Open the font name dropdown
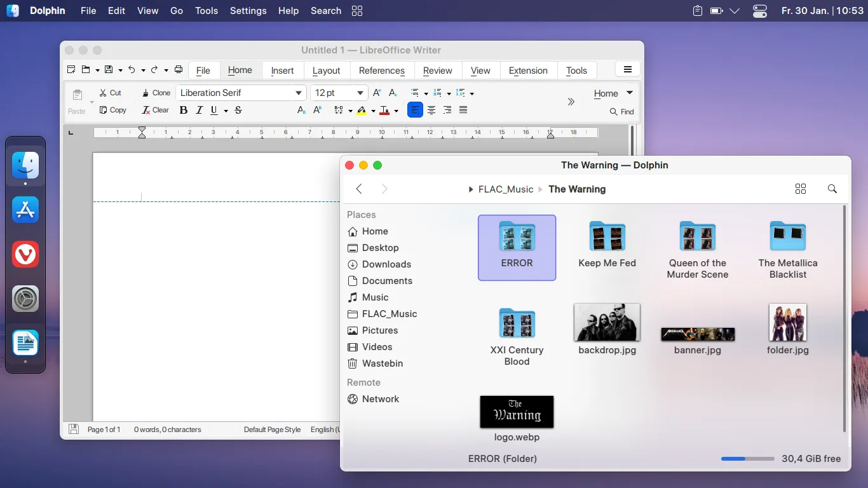868x488 pixels. click(298, 93)
